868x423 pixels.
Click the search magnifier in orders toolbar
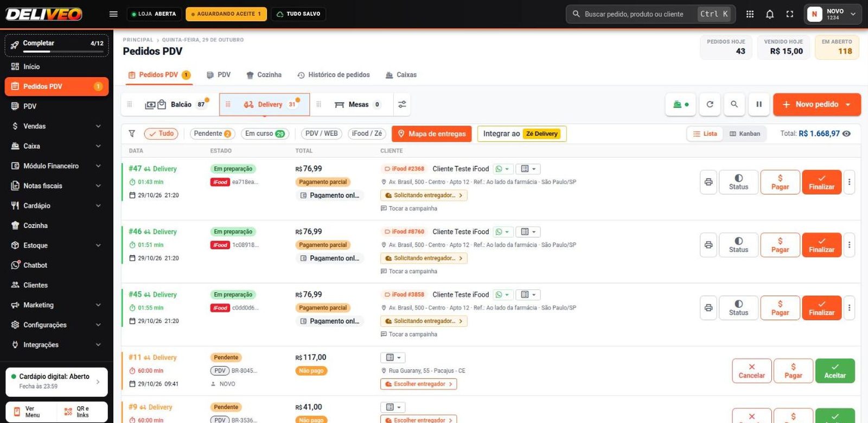pos(734,104)
